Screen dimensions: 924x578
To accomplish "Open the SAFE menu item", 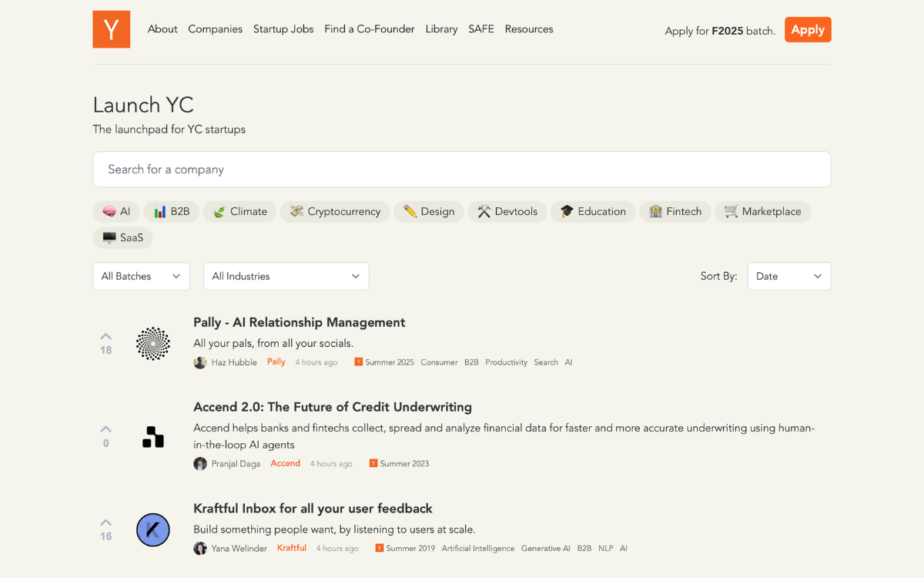I will [x=481, y=29].
